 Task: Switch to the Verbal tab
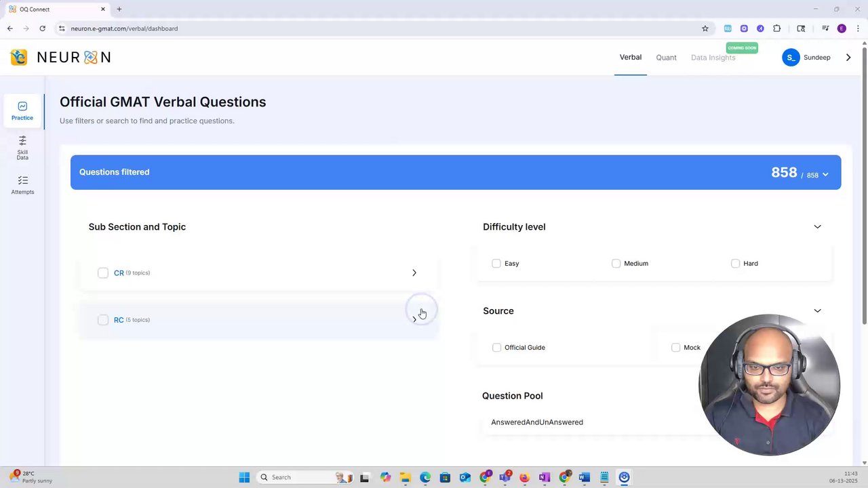tap(631, 58)
